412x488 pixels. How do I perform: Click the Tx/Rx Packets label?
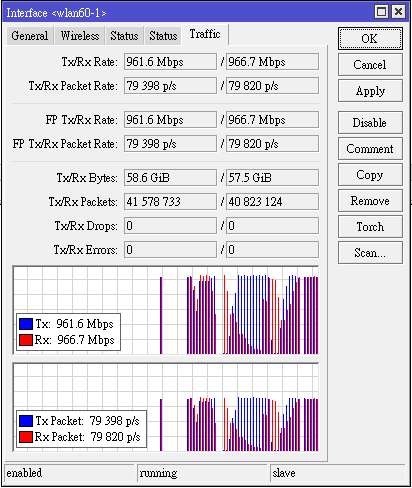(83, 202)
